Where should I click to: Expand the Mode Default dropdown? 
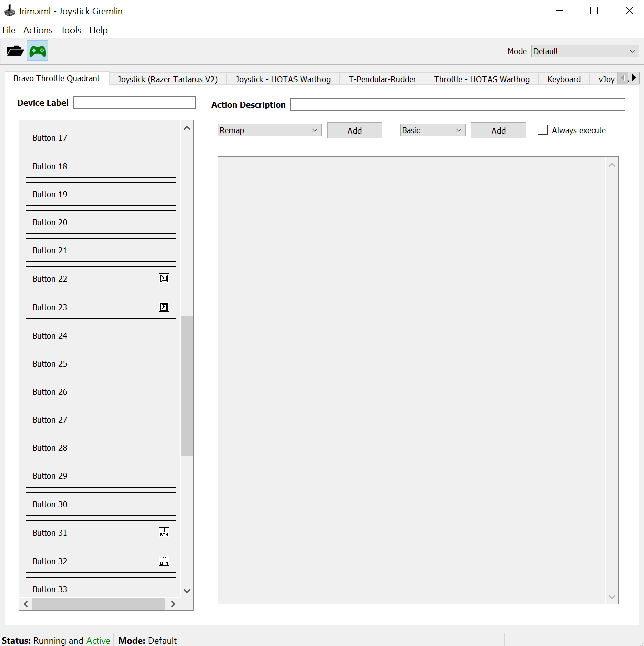(585, 51)
